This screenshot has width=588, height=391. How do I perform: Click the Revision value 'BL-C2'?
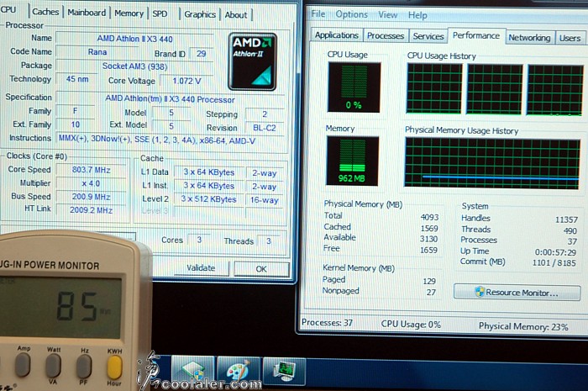(264, 128)
